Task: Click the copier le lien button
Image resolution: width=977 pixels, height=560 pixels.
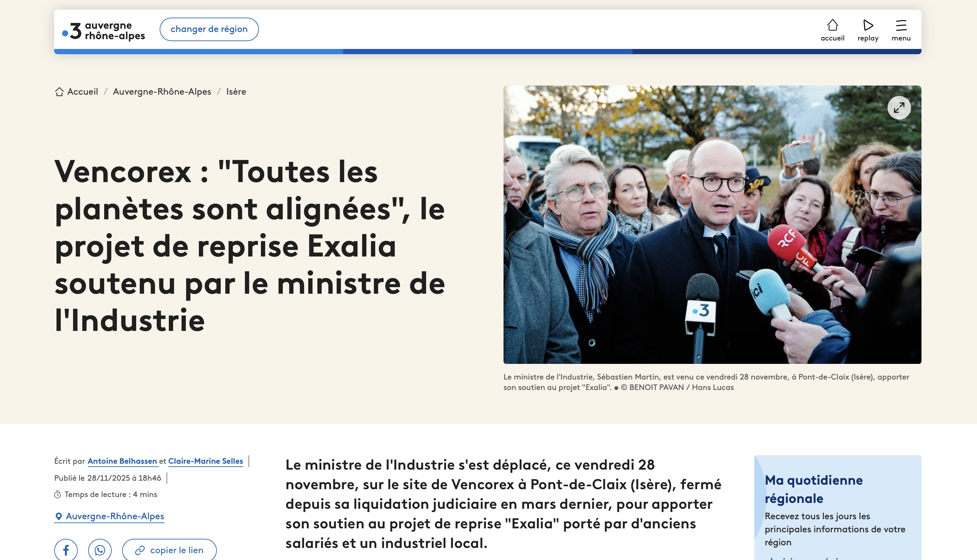Action: (169, 550)
